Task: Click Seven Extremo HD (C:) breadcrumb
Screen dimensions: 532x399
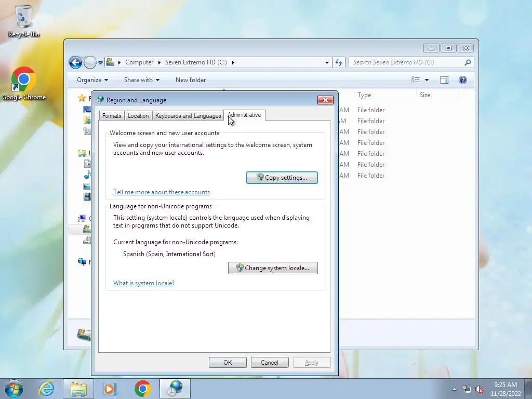Action: pyautogui.click(x=196, y=62)
